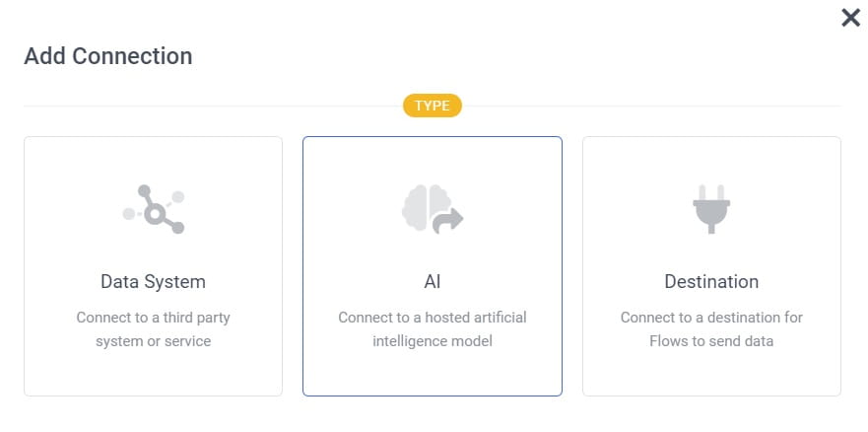Click the arrow on the AI brain icon
This screenshot has height=432, width=868.
[x=448, y=221]
